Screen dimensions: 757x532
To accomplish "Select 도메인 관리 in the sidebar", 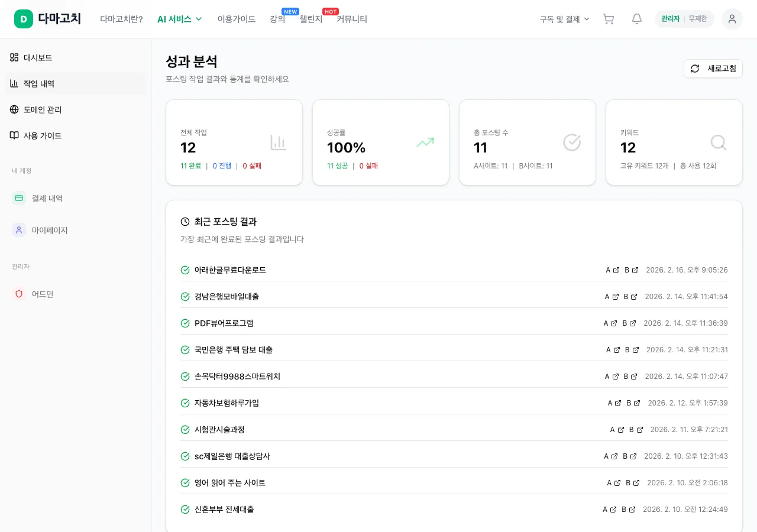I will (75, 109).
